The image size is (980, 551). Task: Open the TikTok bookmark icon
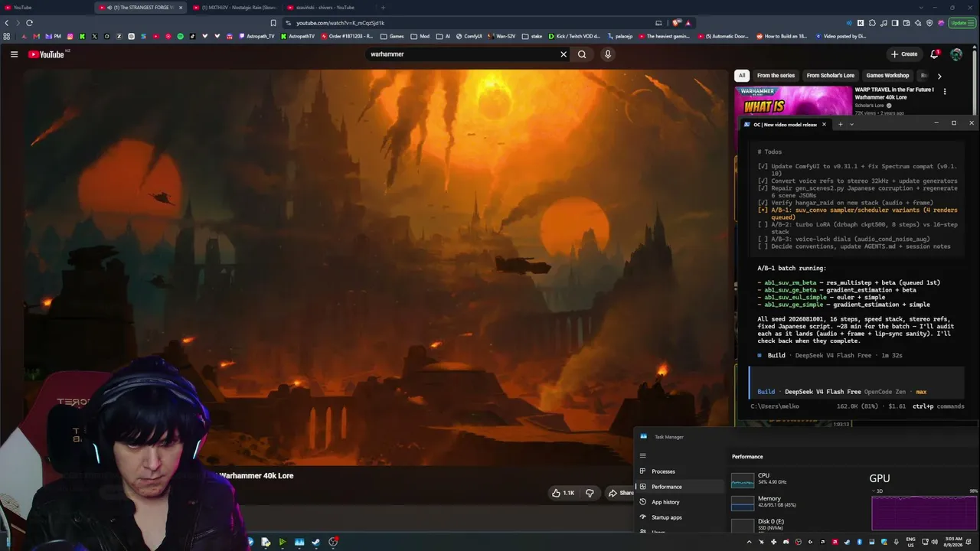pyautogui.click(x=192, y=36)
